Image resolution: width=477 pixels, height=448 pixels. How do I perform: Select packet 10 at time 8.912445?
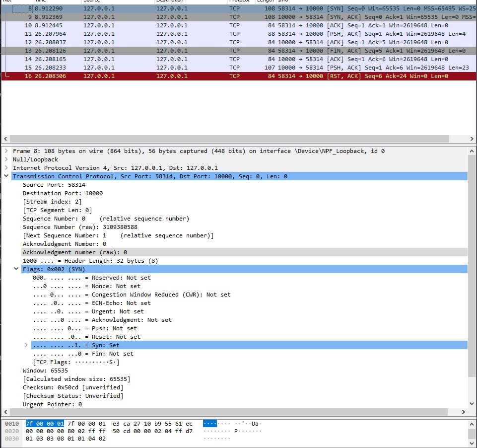(238, 25)
